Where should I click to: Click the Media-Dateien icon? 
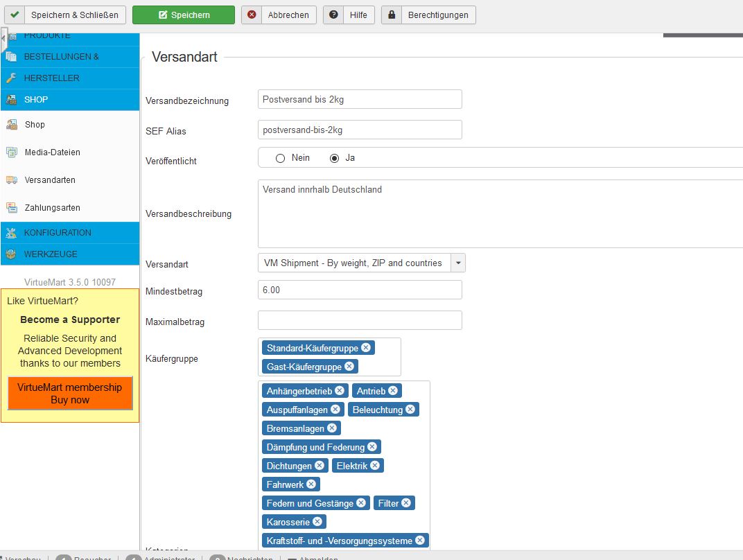[12, 152]
